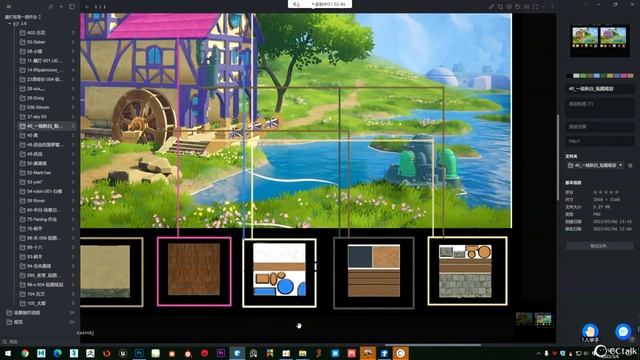Go to the next image with the toolbar chevron
Image resolution: width=640 pixels, height=360 pixels.
tap(552, 7)
